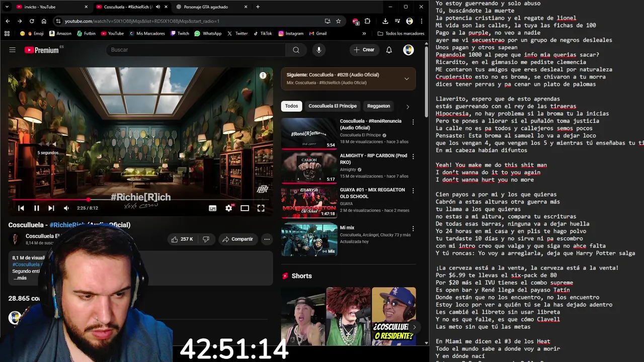This screenshot has width=644, height=362.
Task: Open options for Mi mix entry
Action: point(413,229)
